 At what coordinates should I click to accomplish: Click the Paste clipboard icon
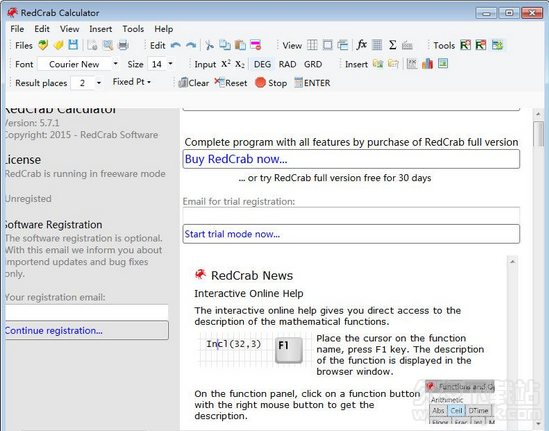[240, 45]
